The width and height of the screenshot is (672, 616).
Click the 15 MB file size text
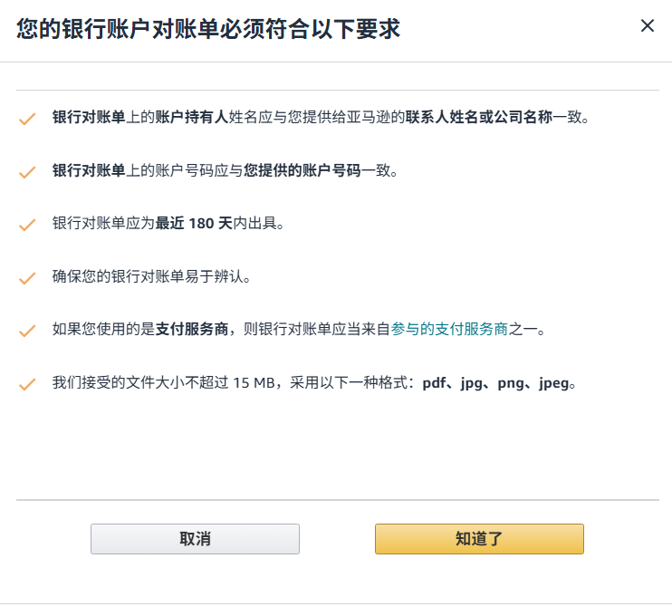coord(254,383)
